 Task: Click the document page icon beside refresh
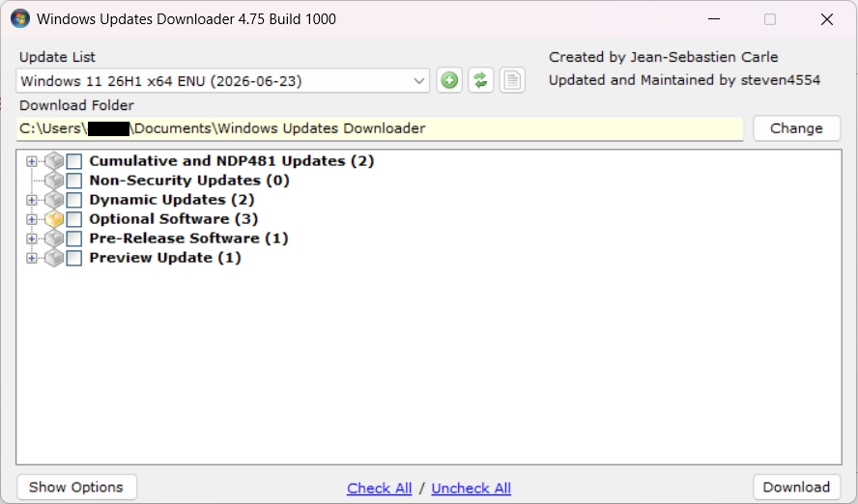[x=512, y=81]
